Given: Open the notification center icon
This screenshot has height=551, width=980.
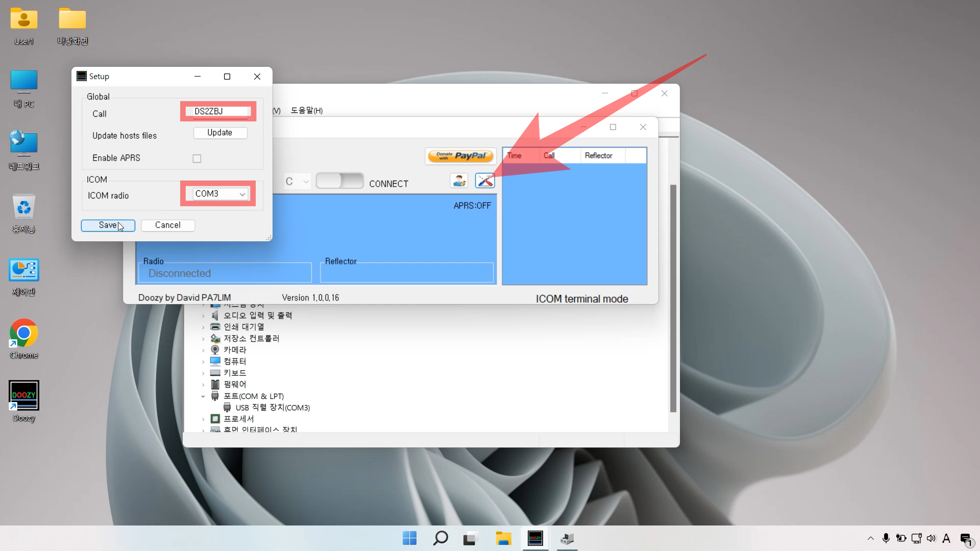Looking at the screenshot, I should (x=966, y=539).
